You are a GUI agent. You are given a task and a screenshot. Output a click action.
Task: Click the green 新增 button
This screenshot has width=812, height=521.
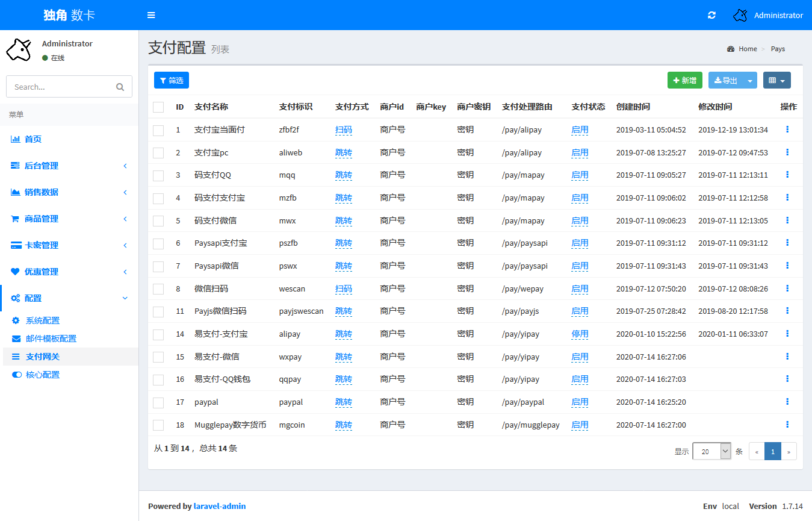coord(684,80)
